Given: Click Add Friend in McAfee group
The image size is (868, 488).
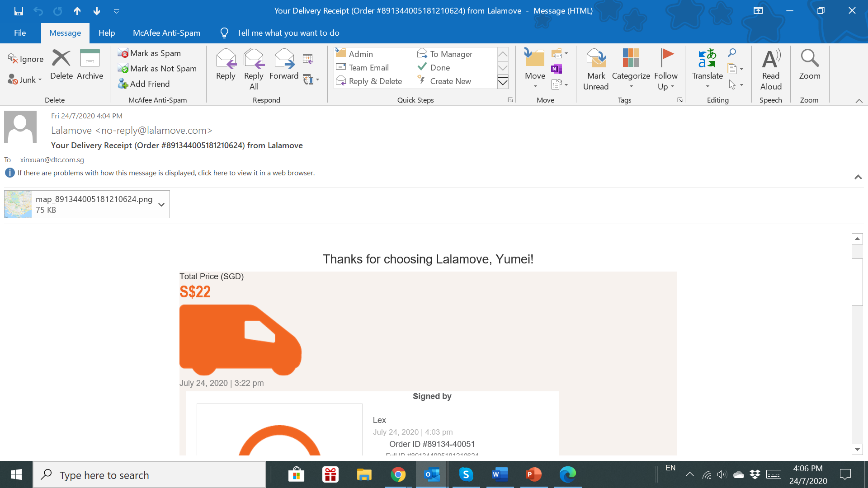Looking at the screenshot, I should coord(144,84).
